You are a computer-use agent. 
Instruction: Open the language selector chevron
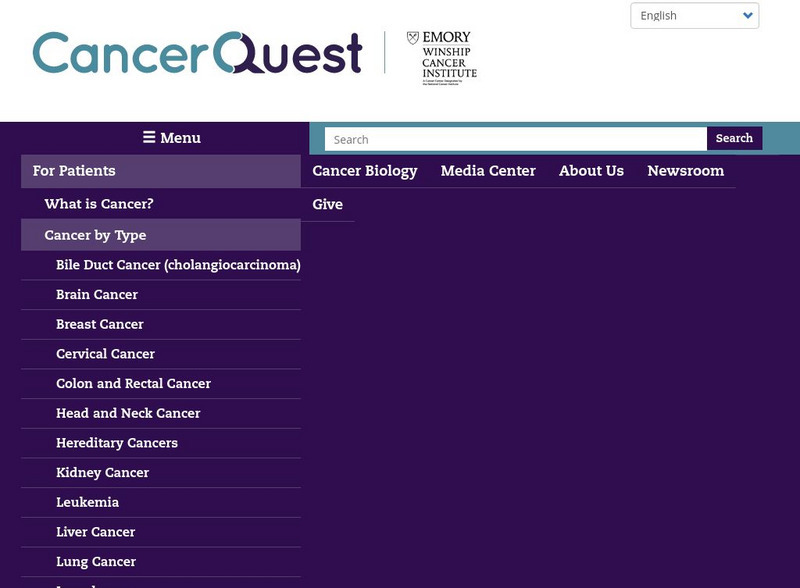pos(747,15)
